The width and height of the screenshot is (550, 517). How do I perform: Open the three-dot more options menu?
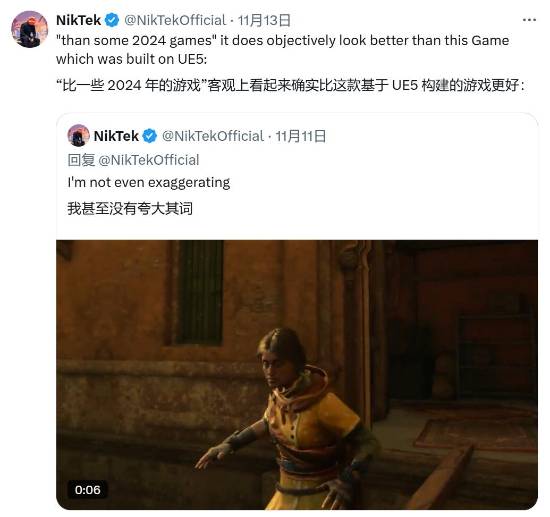coord(529,20)
